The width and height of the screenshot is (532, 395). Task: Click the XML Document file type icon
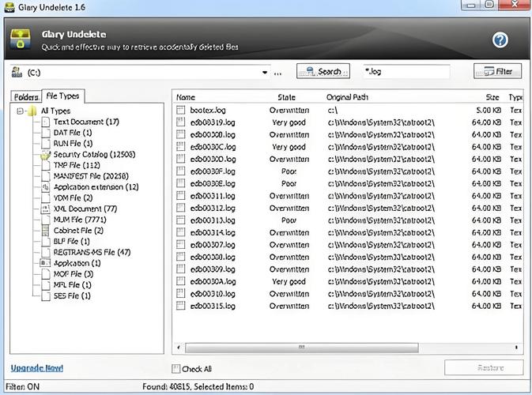tap(46, 209)
